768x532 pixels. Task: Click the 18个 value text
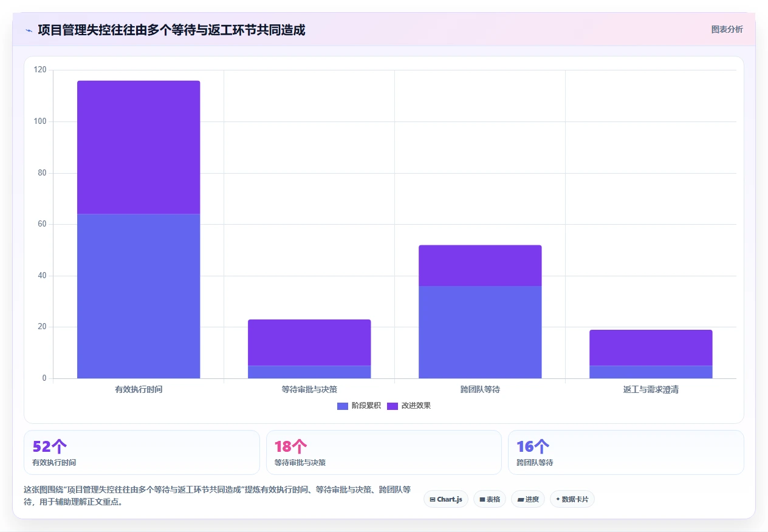(291, 446)
